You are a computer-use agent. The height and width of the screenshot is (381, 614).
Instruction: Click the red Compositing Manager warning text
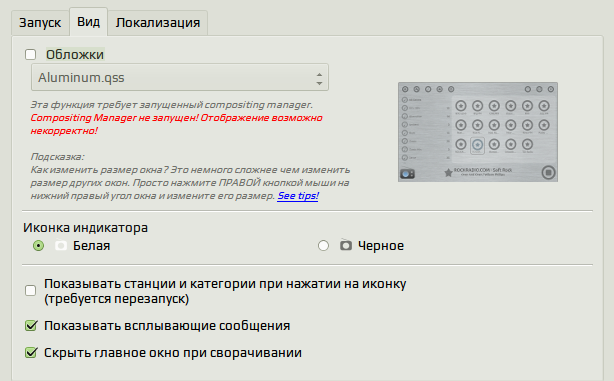coord(176,124)
